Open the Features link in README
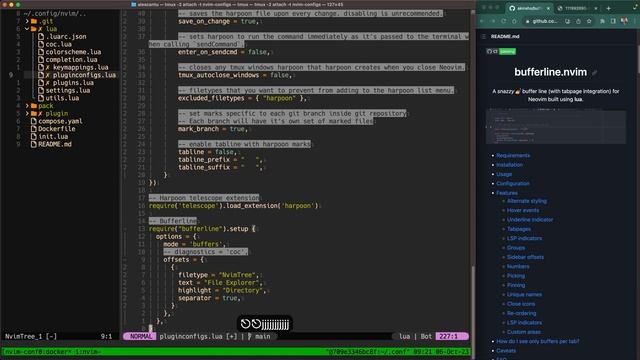 click(507, 193)
